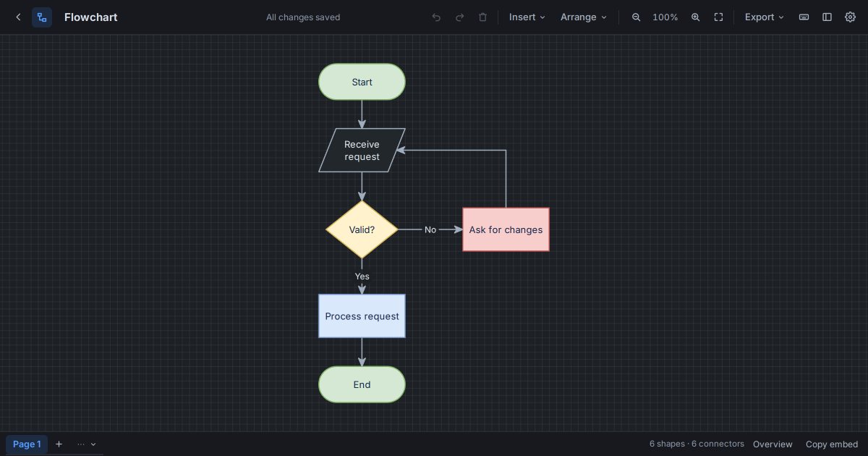The image size is (868, 456).
Task: Click the Copy embed button
Action: pyautogui.click(x=832, y=444)
